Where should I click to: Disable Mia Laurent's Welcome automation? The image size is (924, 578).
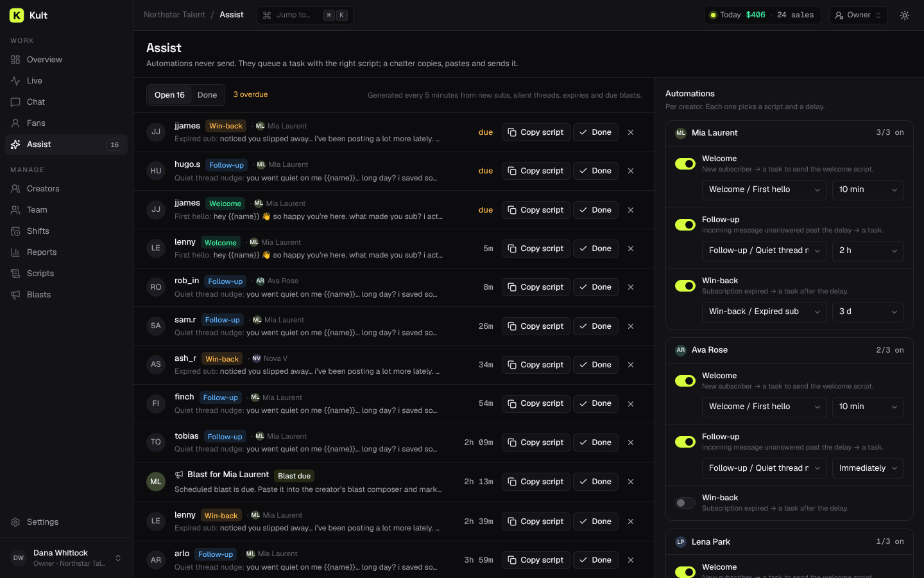pos(685,164)
